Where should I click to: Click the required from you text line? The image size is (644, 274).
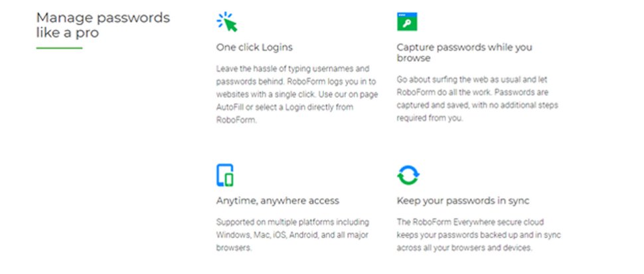[429, 118]
